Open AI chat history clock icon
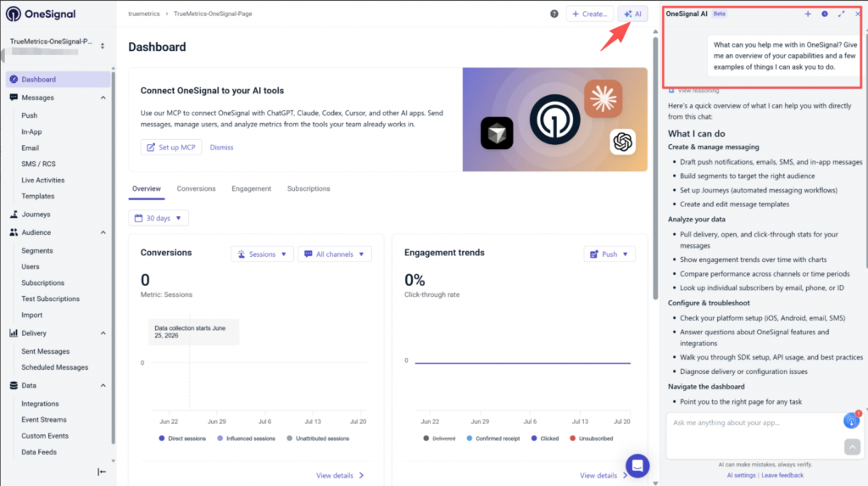 tap(825, 14)
